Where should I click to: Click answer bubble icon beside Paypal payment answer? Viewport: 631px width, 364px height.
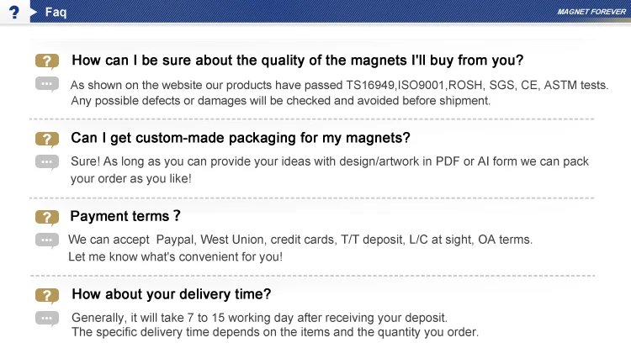pyautogui.click(x=47, y=240)
